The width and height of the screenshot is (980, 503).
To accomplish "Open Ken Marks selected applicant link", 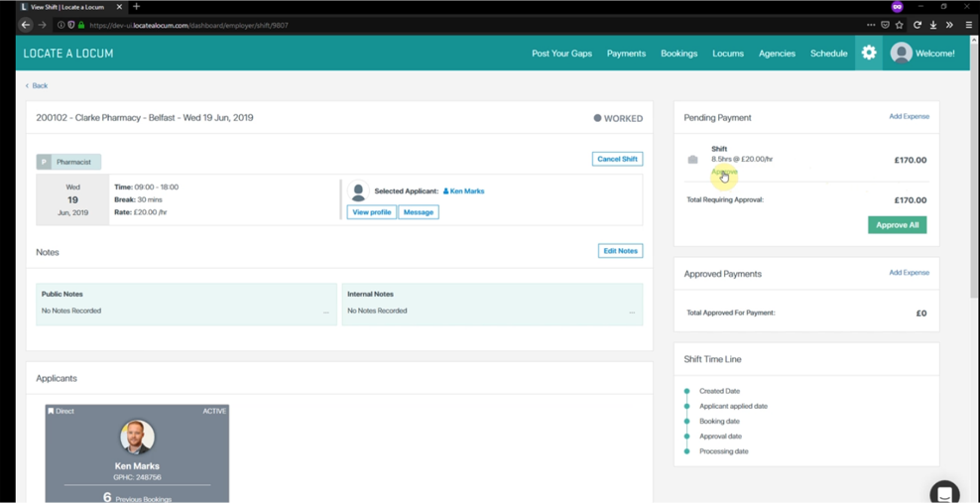I will (x=464, y=191).
